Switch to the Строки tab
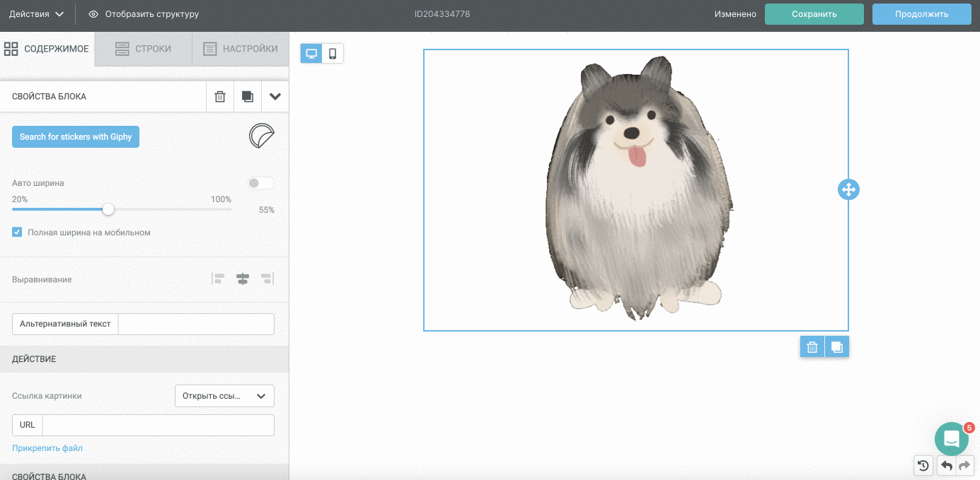 pyautogui.click(x=143, y=49)
